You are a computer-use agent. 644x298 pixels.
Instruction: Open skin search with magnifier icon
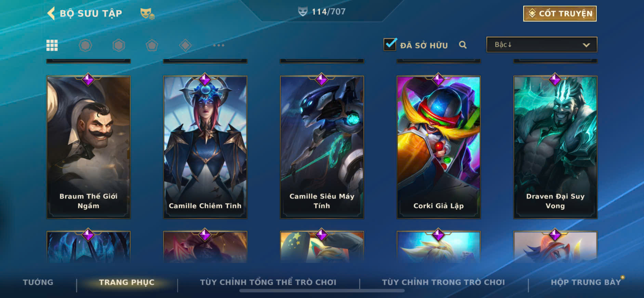(463, 45)
